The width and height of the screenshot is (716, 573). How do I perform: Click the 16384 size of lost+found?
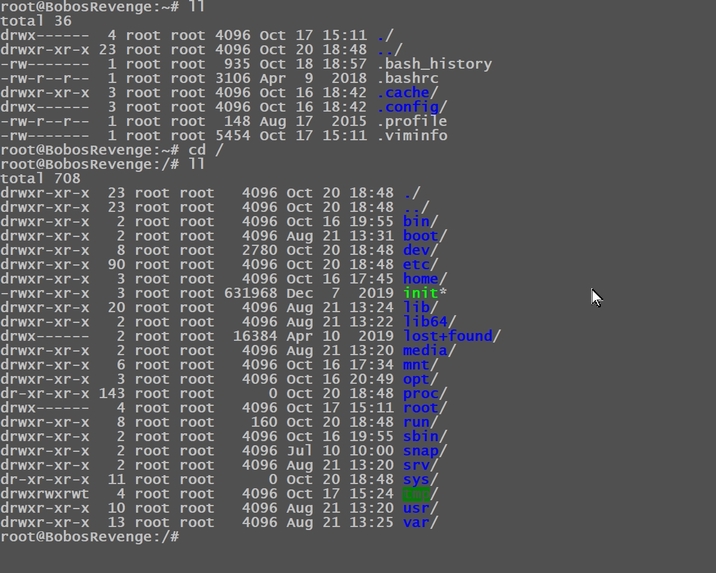[x=255, y=336]
